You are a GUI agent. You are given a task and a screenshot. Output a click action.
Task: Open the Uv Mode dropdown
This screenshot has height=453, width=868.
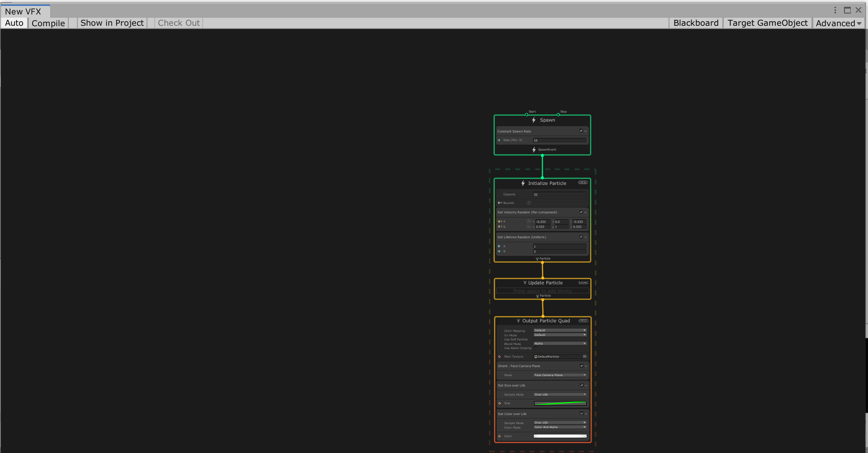pyautogui.click(x=560, y=335)
